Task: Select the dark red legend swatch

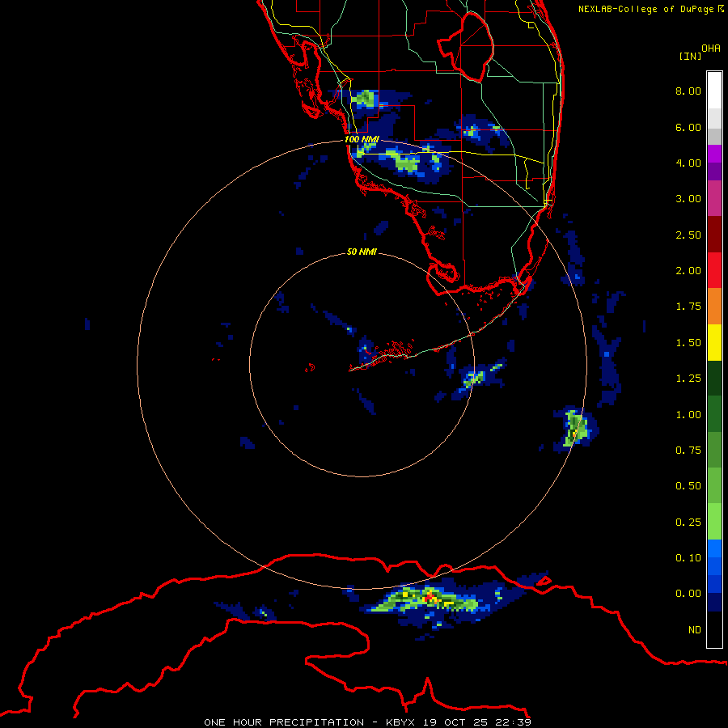Action: (x=714, y=235)
